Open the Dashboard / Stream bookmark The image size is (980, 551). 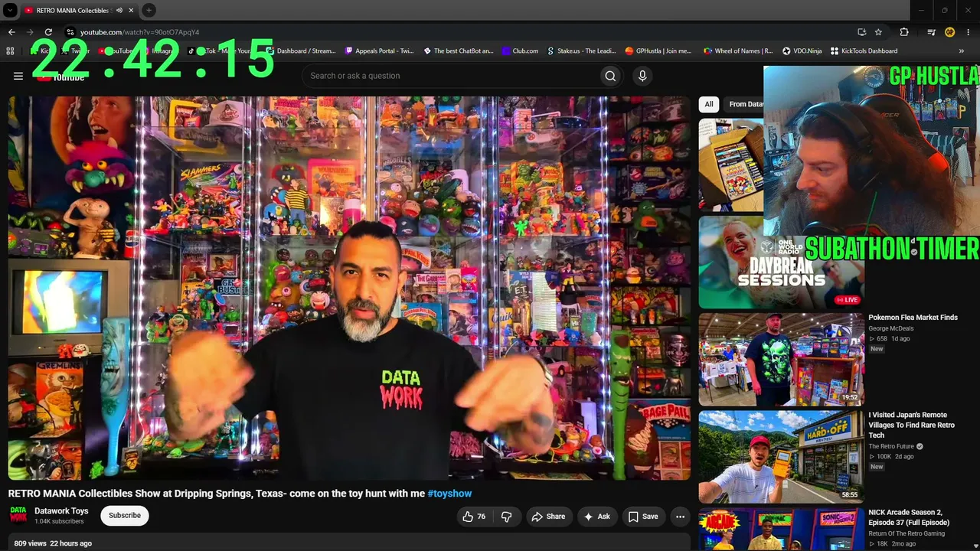pos(300,51)
